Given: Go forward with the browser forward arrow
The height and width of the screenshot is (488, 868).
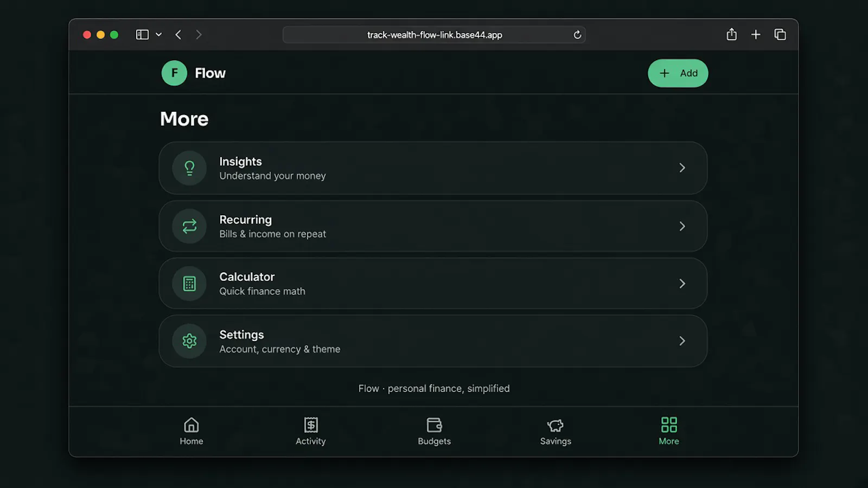Looking at the screenshot, I should point(199,35).
